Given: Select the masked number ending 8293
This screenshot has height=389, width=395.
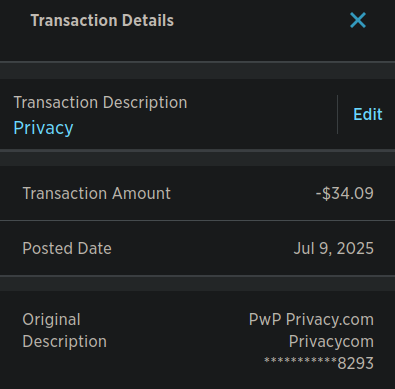Looking at the screenshot, I should point(319,363).
